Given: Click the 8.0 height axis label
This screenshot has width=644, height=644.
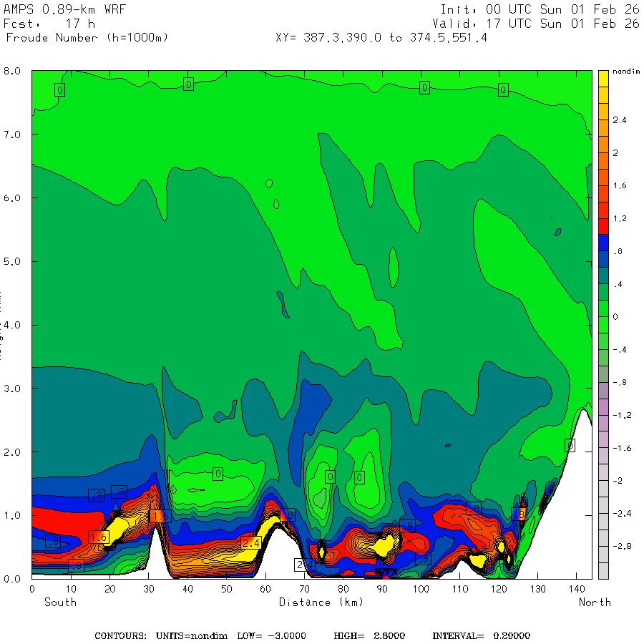Looking at the screenshot, I should 12,71.
